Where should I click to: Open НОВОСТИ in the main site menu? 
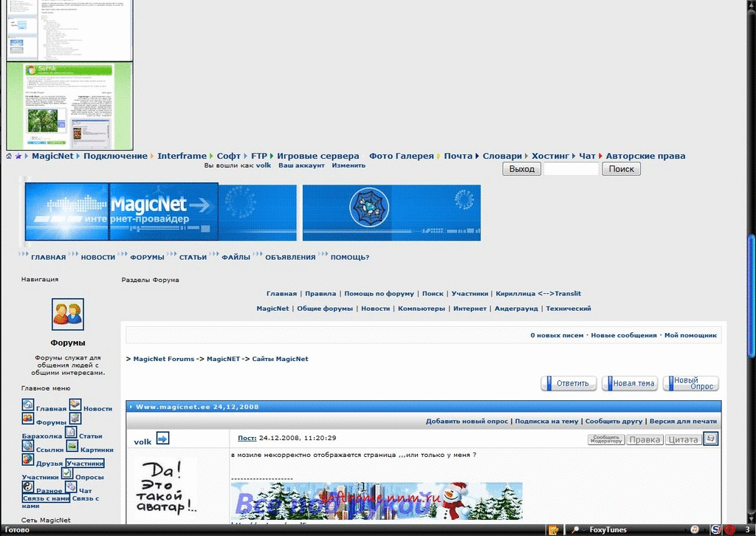click(98, 258)
